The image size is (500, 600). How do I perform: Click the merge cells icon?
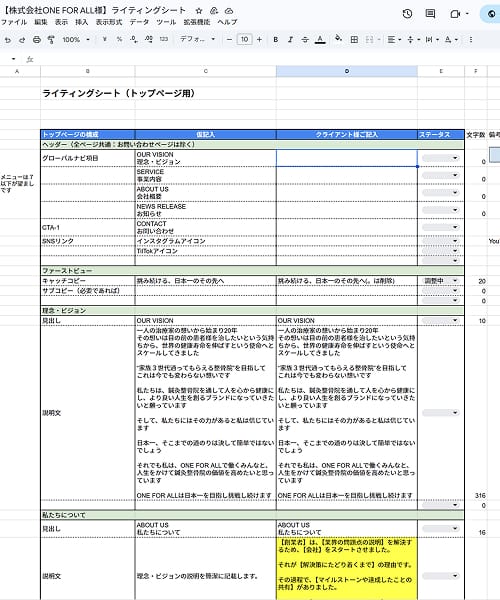point(369,39)
